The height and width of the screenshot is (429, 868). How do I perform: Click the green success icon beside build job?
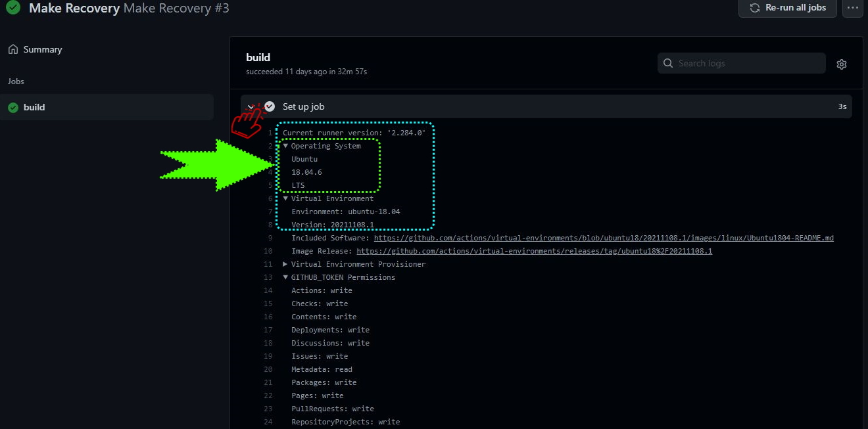[x=13, y=107]
